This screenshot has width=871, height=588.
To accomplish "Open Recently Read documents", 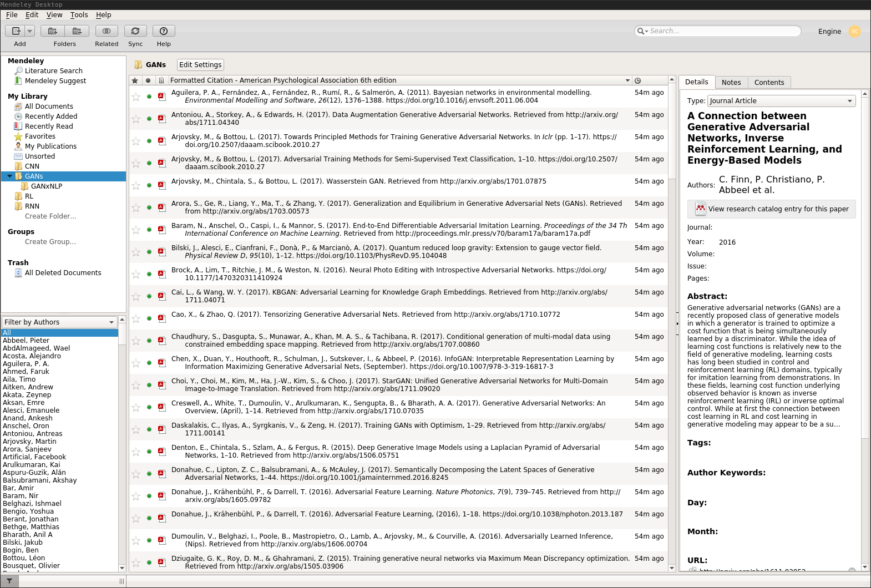I will (x=49, y=126).
